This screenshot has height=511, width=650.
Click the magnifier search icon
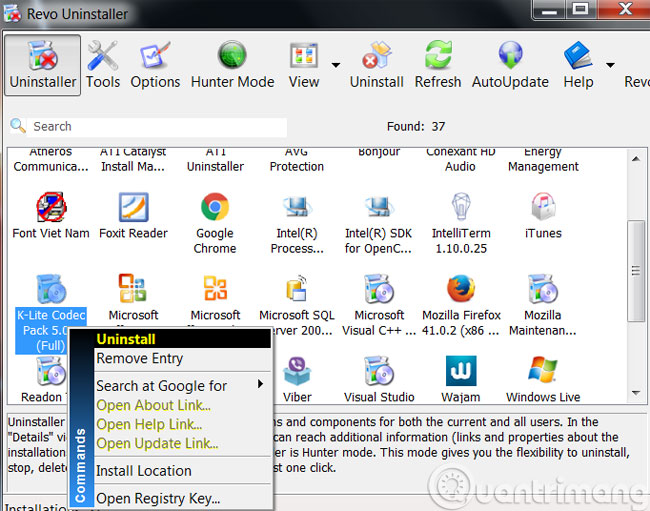pos(18,126)
